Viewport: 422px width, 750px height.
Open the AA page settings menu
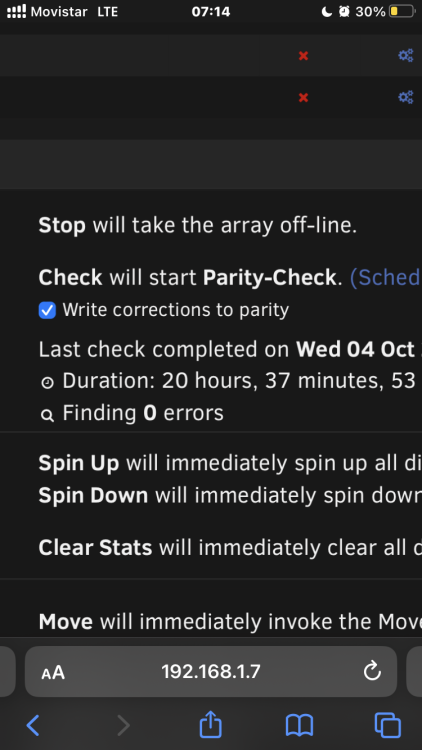[x=53, y=672]
